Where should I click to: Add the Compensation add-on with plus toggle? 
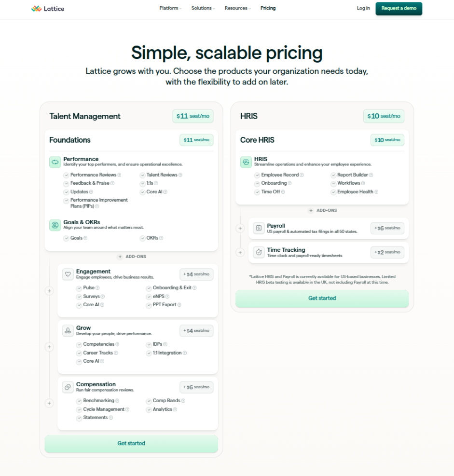49,403
